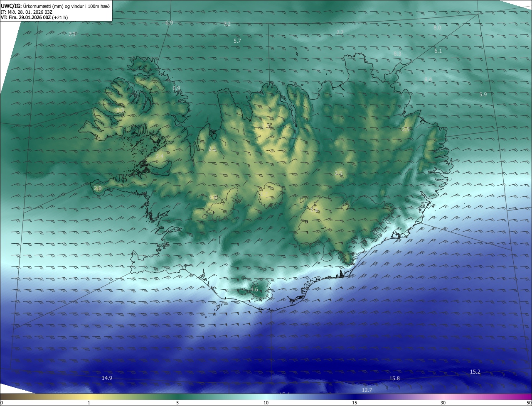Screen dimensions: 532x406
Task: Click the 7.2 value label on the map
Action: pyautogui.click(x=227, y=24)
